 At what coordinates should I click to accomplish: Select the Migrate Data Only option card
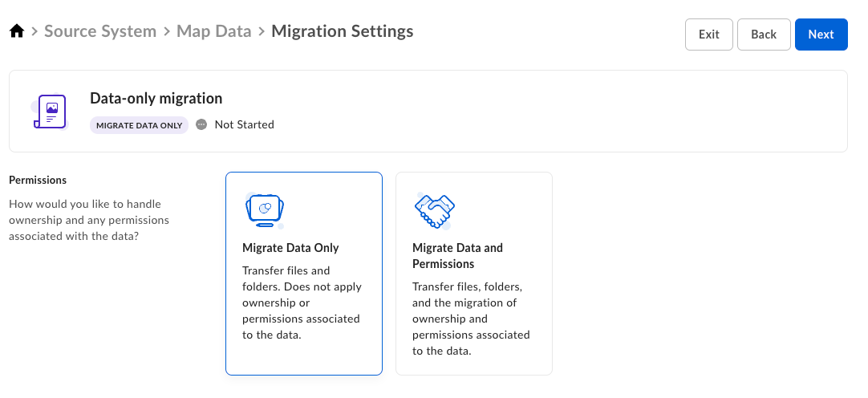pyautogui.click(x=304, y=273)
